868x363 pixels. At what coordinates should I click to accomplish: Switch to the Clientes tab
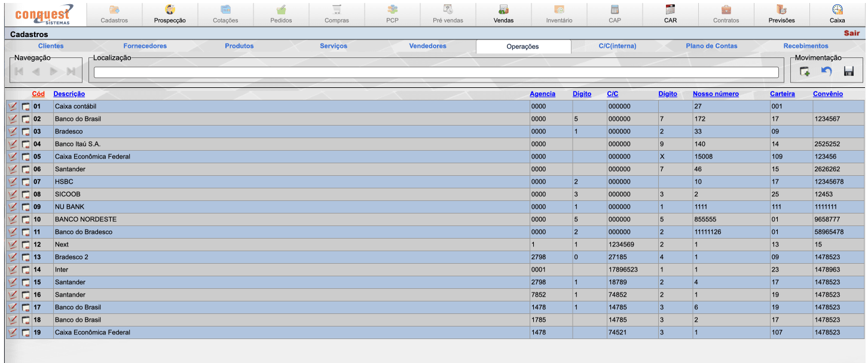(x=51, y=46)
